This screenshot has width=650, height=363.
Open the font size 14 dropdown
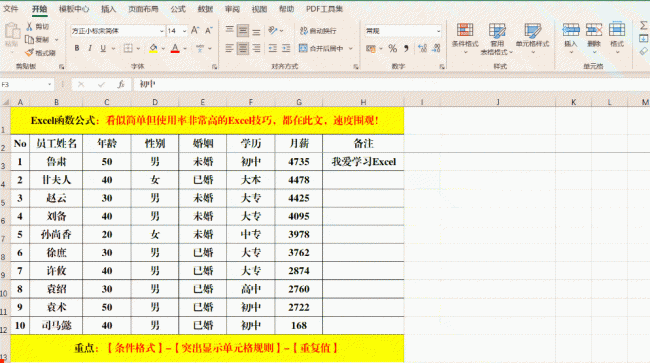pyautogui.click(x=184, y=31)
